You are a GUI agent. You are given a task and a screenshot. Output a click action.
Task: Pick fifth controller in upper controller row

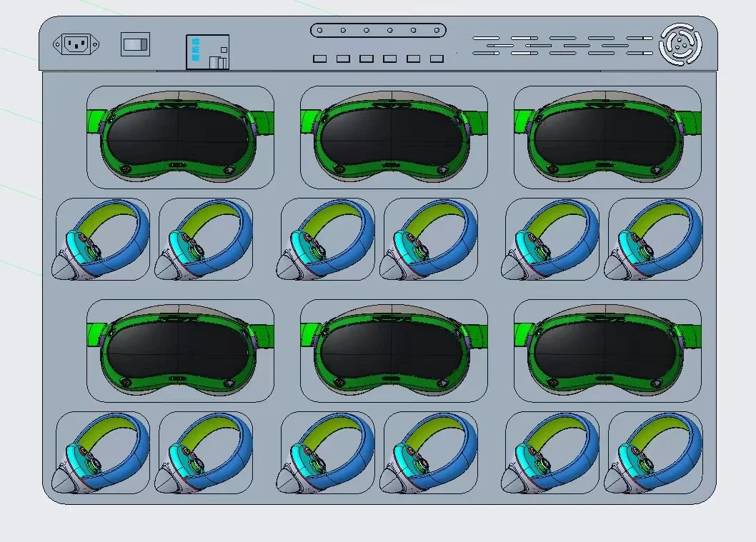pos(551,239)
